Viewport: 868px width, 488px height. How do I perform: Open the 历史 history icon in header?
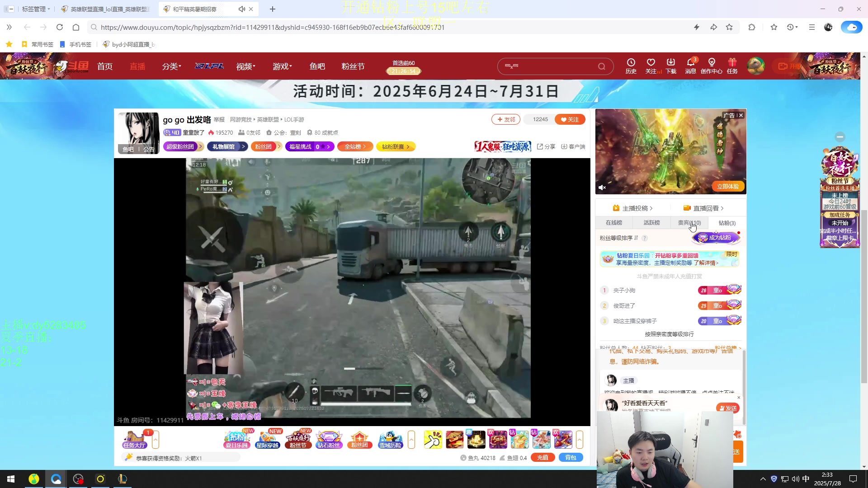631,66
